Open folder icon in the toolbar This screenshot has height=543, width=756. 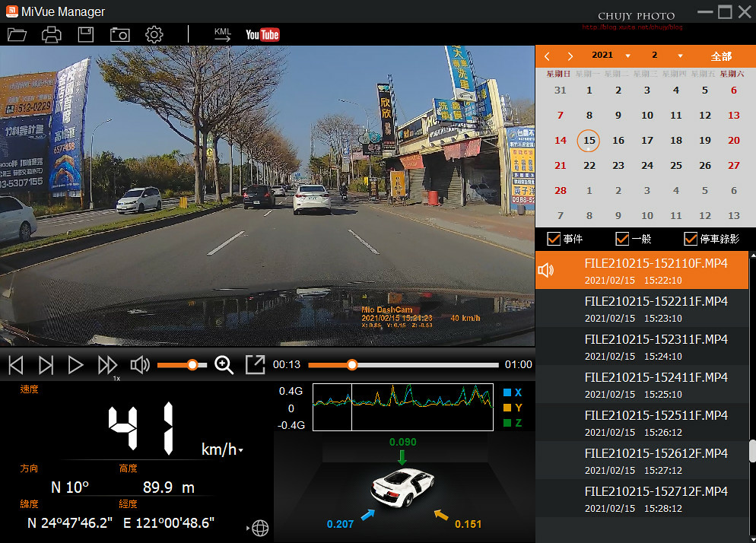pos(17,35)
